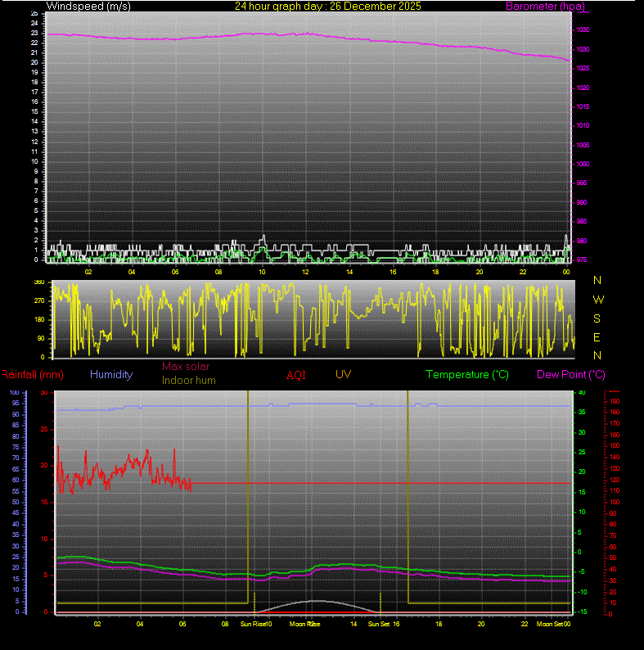Screen dimensions: 644x650
Task: Click the '10' windspeed axis value
Action: pos(34,161)
